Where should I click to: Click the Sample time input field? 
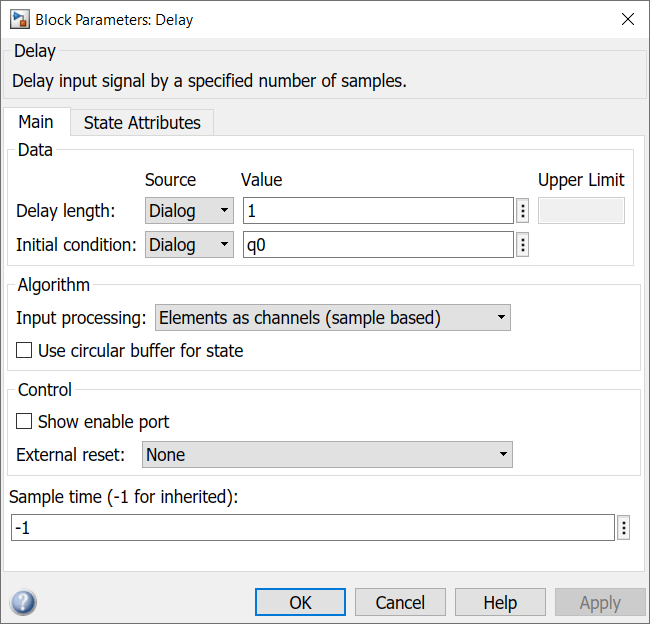click(x=312, y=528)
